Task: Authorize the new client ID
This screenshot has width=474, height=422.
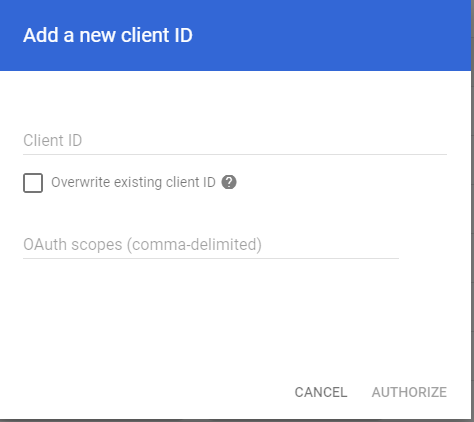Action: (409, 392)
